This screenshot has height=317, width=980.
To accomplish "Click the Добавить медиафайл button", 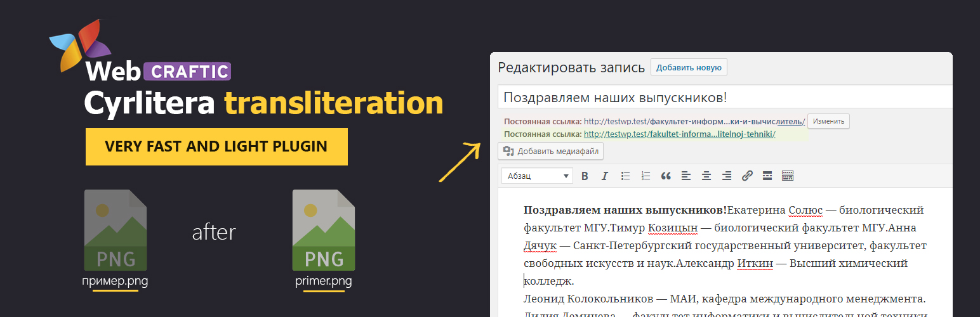I will 551,151.
